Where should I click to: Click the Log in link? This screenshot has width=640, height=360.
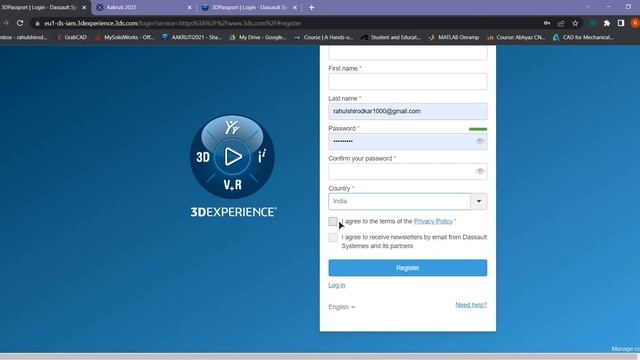click(337, 285)
